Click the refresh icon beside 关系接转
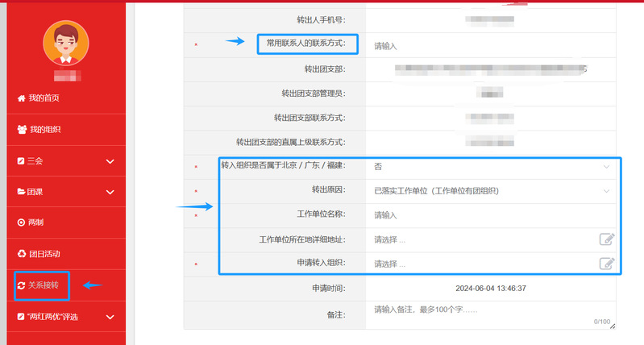This screenshot has height=345, width=644. [22, 285]
